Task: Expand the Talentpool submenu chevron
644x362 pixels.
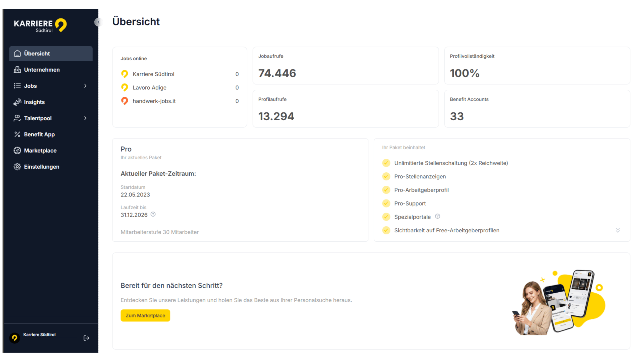Action: [x=85, y=118]
